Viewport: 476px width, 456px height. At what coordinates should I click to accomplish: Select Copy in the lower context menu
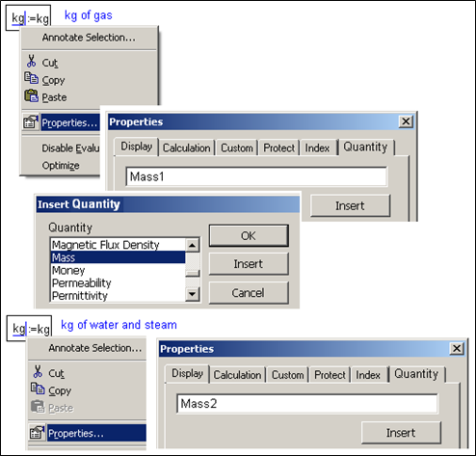tap(60, 390)
